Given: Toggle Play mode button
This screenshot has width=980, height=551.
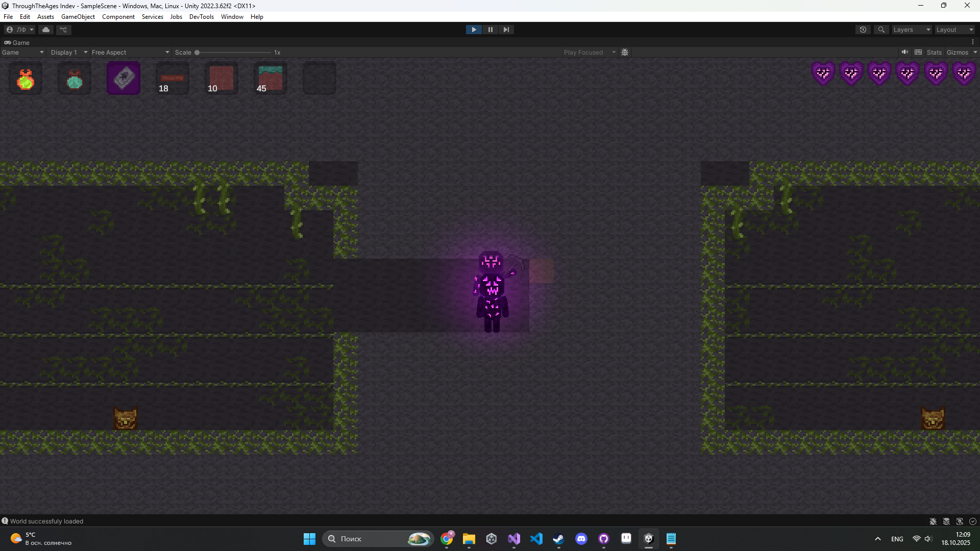Looking at the screenshot, I should (474, 30).
